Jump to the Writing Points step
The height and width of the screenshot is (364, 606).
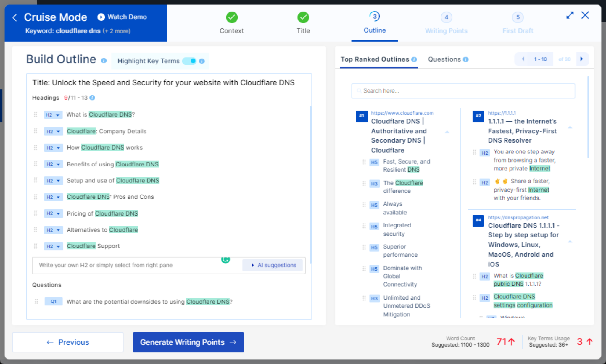tap(446, 23)
